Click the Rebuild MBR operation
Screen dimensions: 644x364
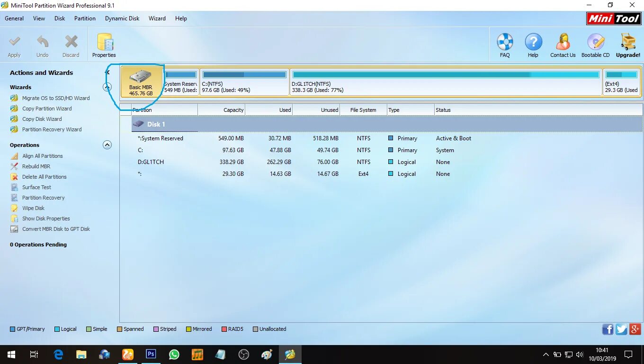pyautogui.click(x=36, y=166)
